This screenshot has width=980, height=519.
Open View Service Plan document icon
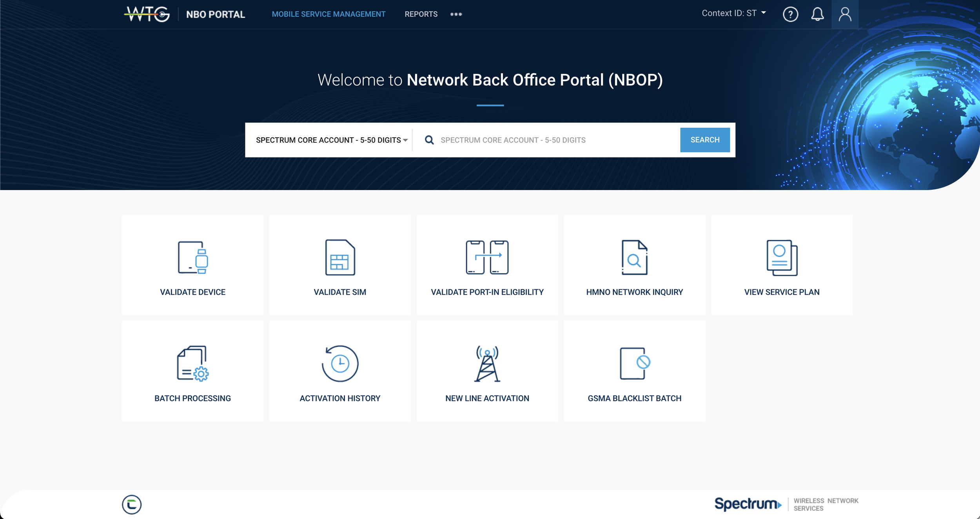pos(782,257)
